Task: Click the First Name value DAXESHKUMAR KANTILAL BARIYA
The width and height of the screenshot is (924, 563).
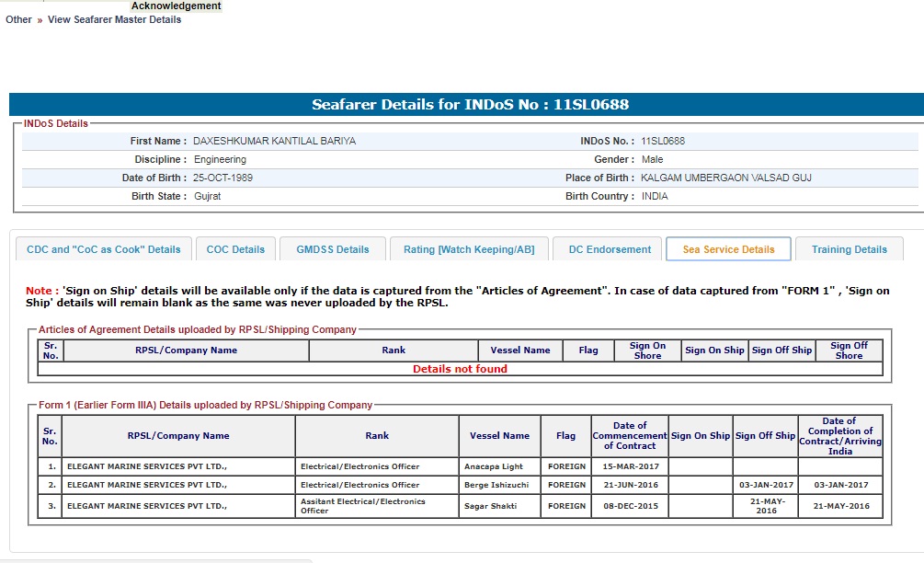Action: point(274,142)
